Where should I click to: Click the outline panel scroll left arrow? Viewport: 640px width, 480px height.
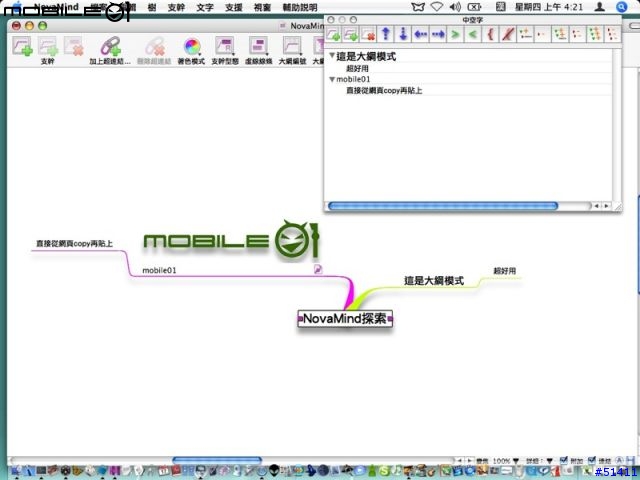click(597, 206)
